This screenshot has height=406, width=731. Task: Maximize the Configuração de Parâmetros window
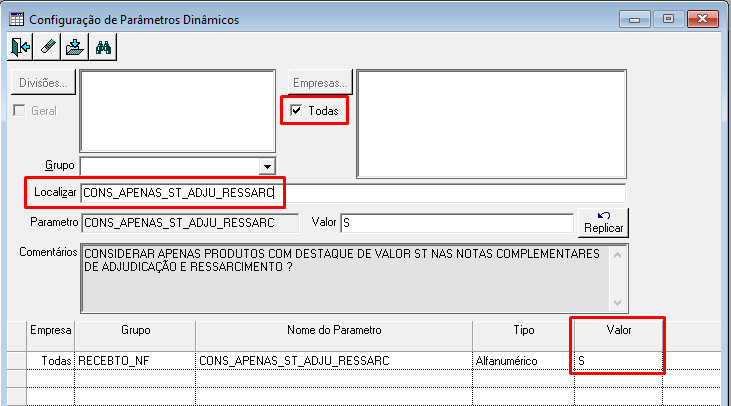pos(669,19)
